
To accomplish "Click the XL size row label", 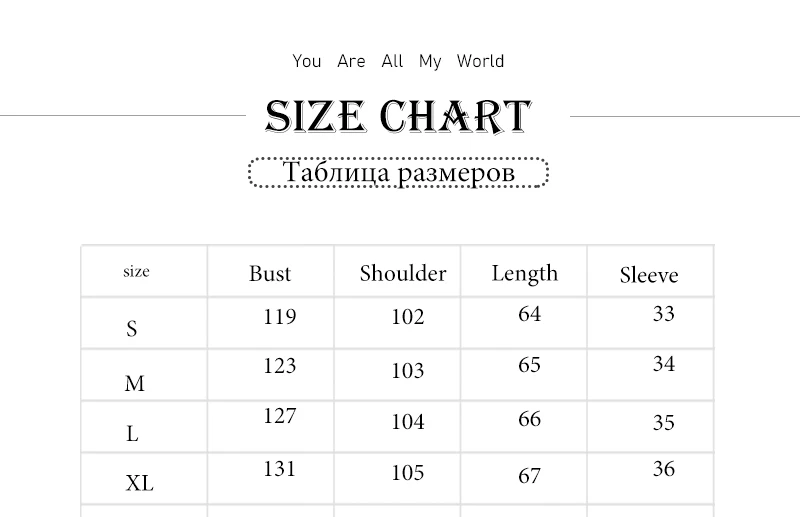I will tap(139, 483).
